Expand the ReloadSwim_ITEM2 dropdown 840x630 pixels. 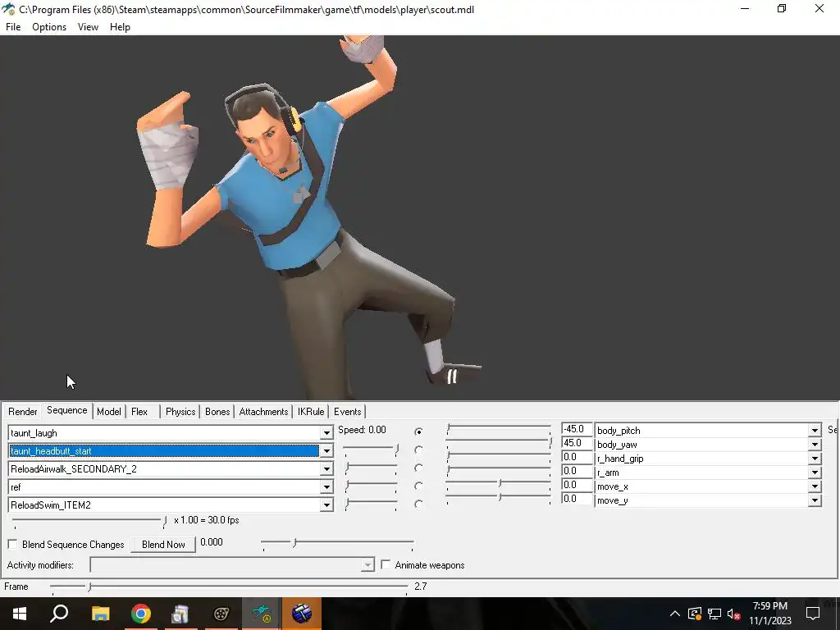tap(326, 505)
